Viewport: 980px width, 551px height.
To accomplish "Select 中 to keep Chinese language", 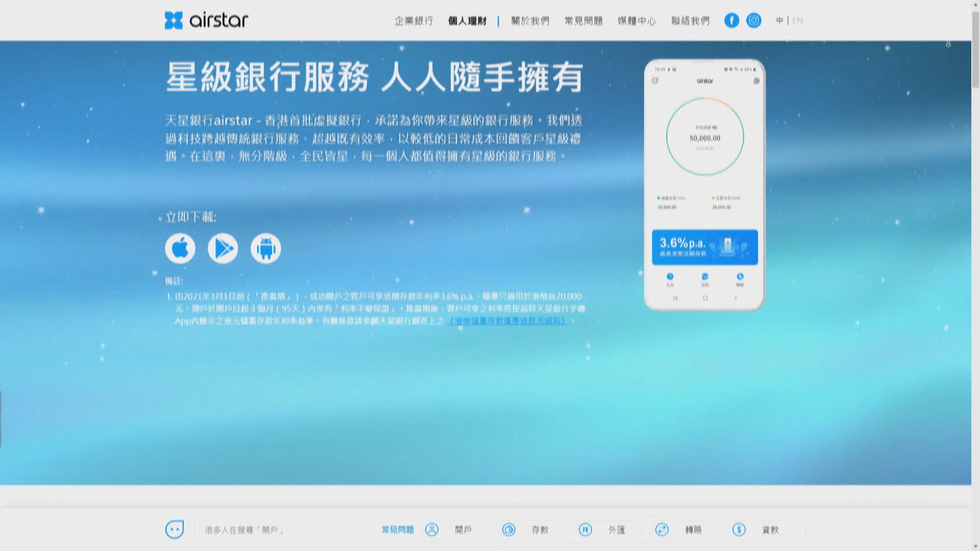I will tap(779, 21).
